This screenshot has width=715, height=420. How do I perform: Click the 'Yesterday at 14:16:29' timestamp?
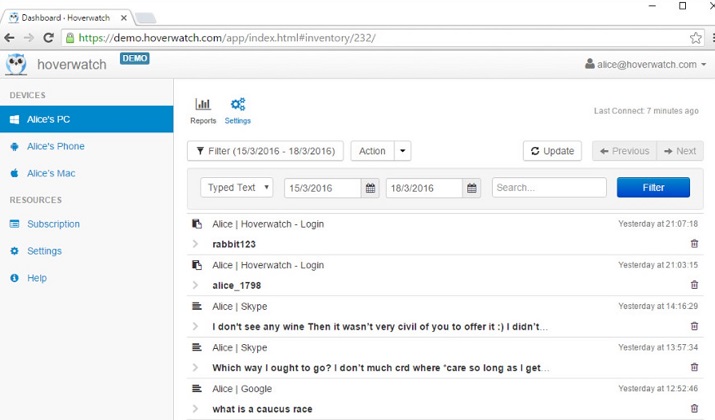pos(658,306)
